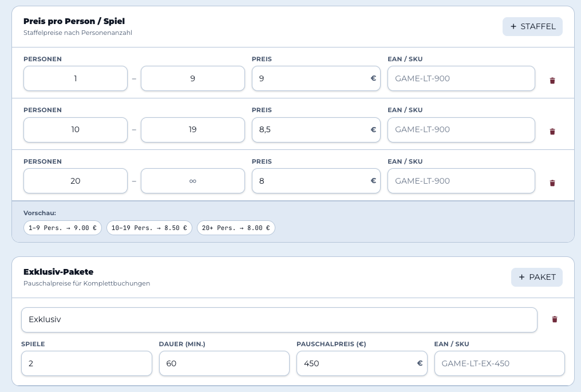Screen dimensions: 581x392
Task: Delete the Exklusiv package
Action: 554,319
